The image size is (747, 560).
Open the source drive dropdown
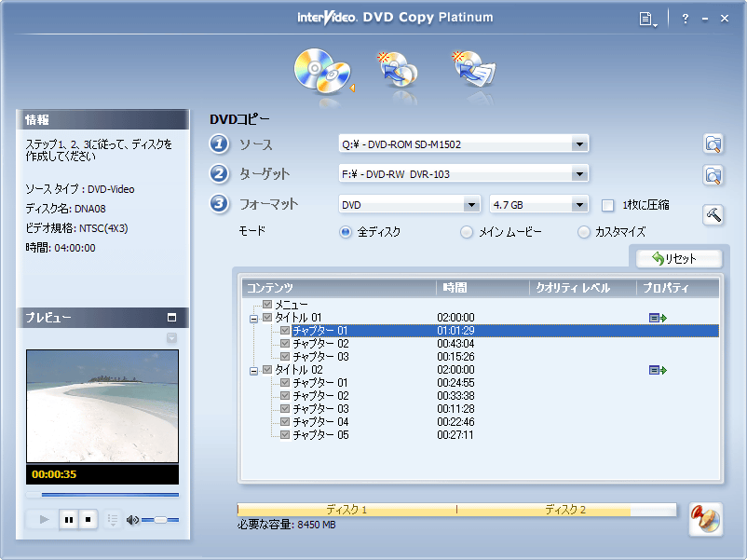click(578, 144)
